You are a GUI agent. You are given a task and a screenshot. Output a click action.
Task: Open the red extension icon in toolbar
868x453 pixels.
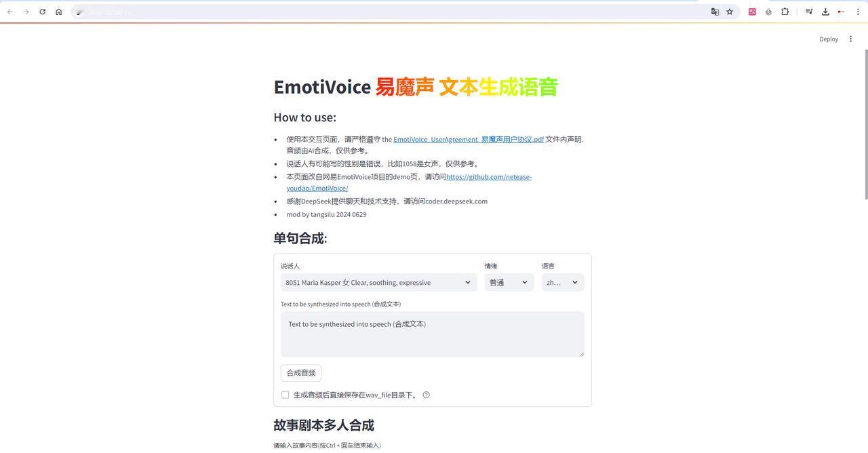click(752, 12)
